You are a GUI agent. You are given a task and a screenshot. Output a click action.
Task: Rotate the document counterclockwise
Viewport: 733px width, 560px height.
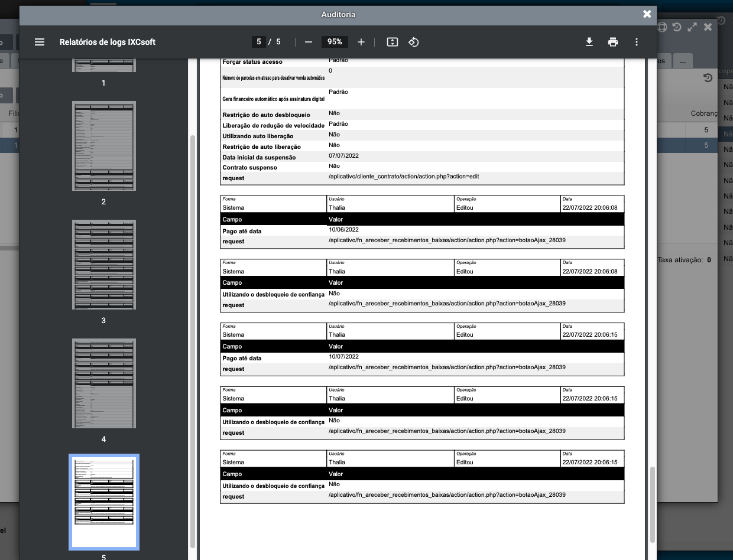(x=414, y=42)
